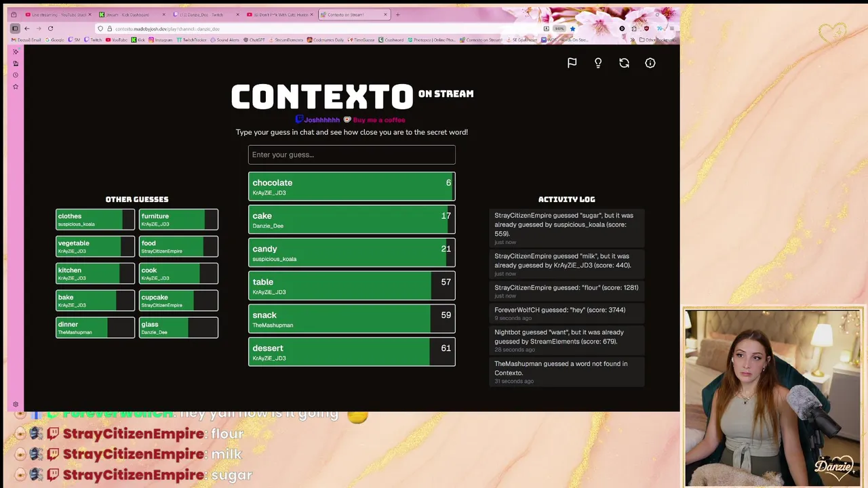Click the Firefox sidebar toggle icon
This screenshot has height=488, width=868.
15,28
